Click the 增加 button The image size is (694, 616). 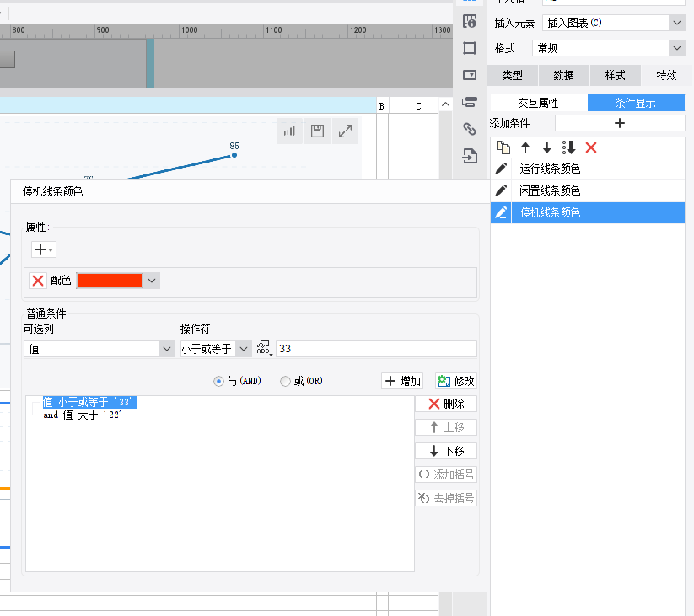(x=402, y=381)
